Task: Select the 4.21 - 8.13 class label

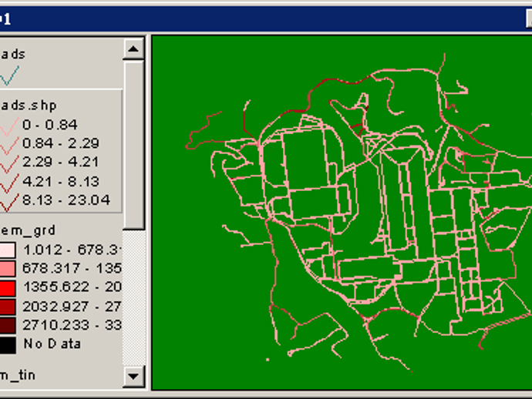Action: point(61,181)
